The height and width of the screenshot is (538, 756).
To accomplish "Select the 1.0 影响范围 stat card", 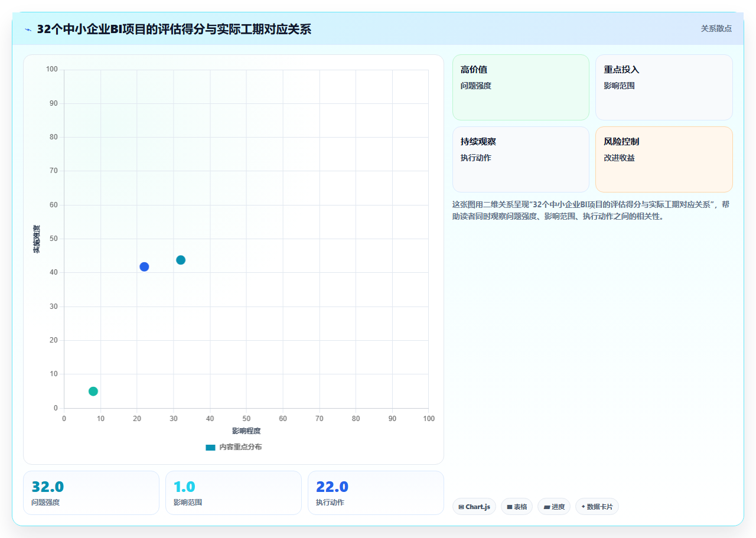I will pyautogui.click(x=233, y=493).
